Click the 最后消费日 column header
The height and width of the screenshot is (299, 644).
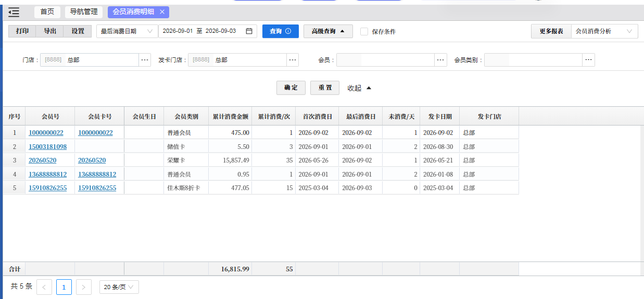point(361,117)
